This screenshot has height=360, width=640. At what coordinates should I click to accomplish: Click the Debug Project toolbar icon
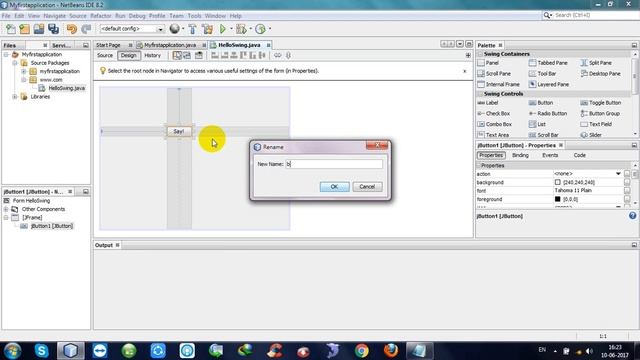tap(241, 29)
